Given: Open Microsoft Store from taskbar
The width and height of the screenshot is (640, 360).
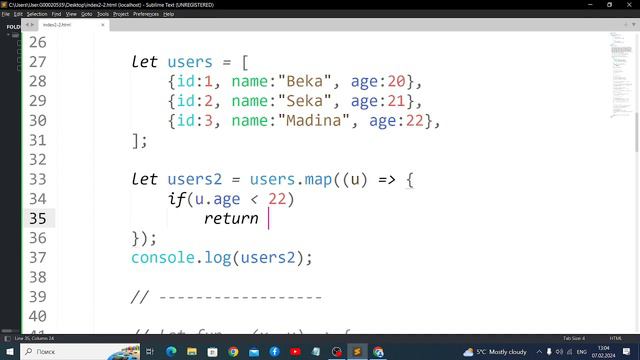Looking at the screenshot, I should pyautogui.click(x=212, y=351).
